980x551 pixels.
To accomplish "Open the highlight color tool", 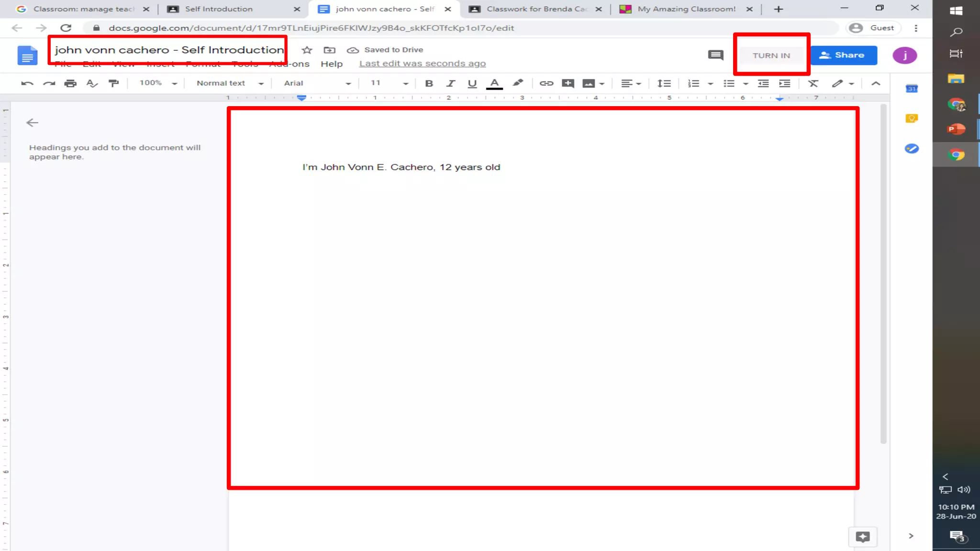I will coord(517,83).
